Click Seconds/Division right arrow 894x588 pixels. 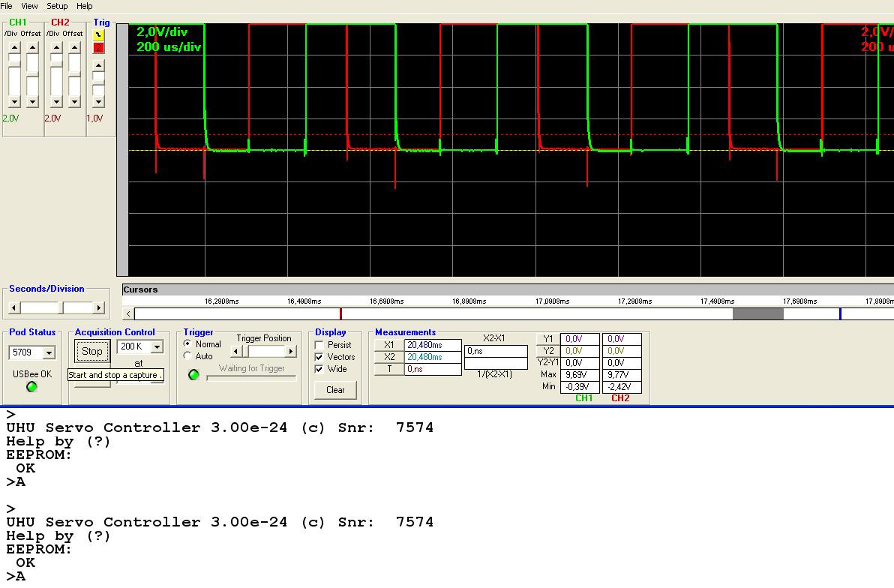pyautogui.click(x=99, y=308)
